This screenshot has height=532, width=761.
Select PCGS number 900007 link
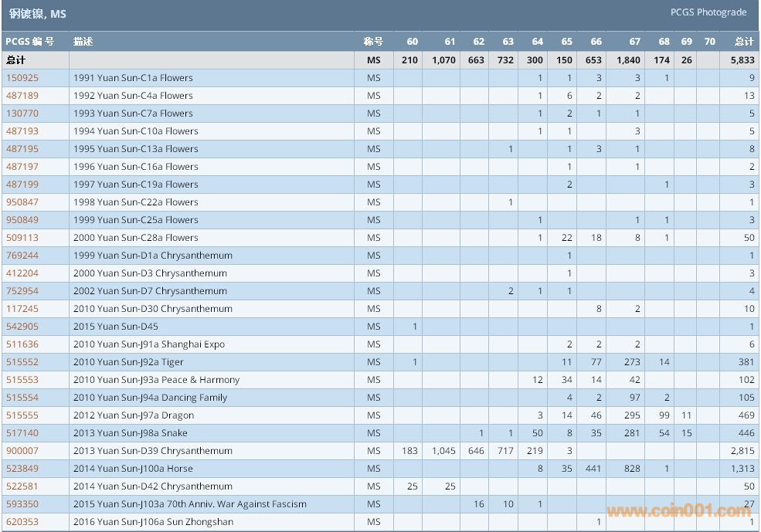tap(22, 451)
